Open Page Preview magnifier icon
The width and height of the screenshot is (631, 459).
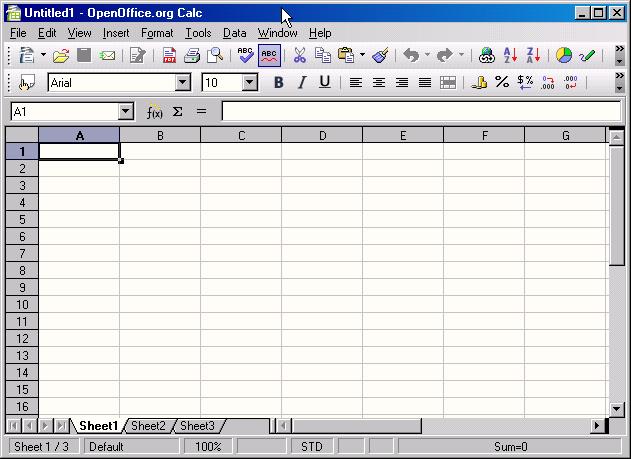[x=215, y=55]
